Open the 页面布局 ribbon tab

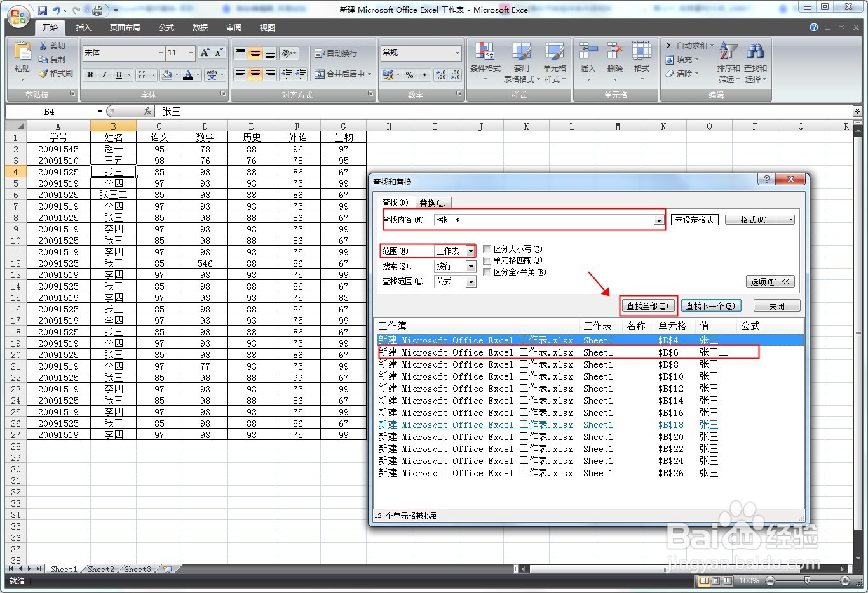click(x=125, y=28)
